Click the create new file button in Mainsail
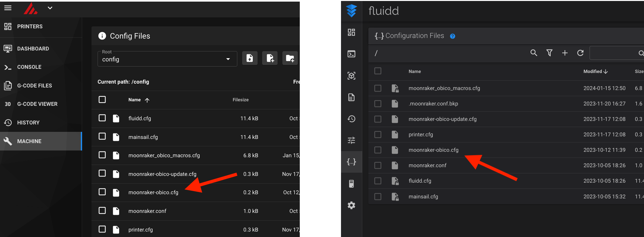The width and height of the screenshot is (644, 237). tap(270, 58)
